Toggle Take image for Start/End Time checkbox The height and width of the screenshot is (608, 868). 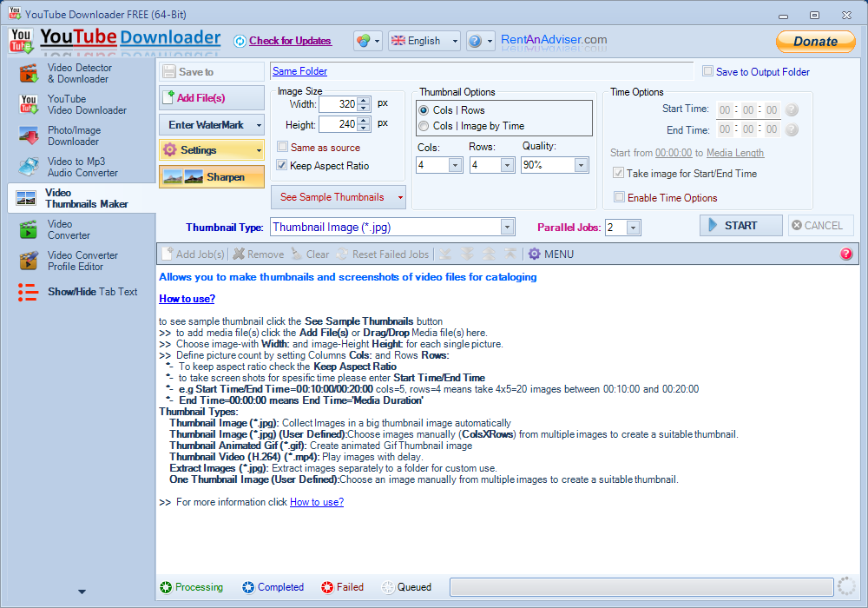[618, 174]
